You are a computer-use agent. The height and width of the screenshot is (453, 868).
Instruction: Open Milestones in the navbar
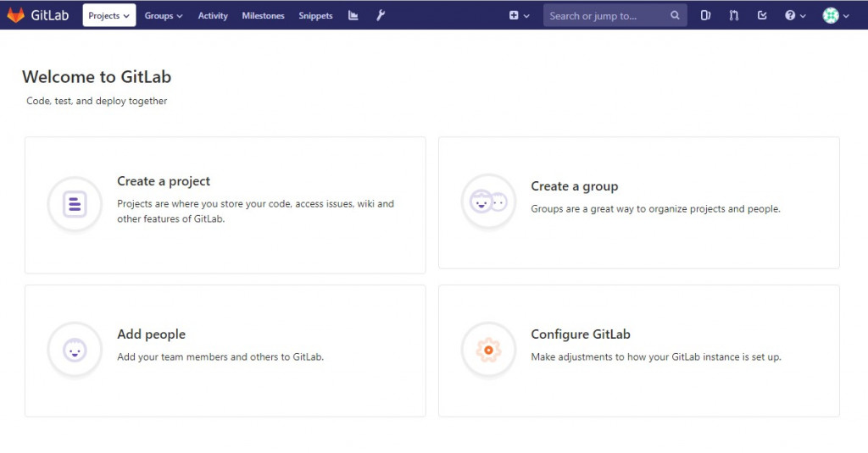click(x=263, y=15)
